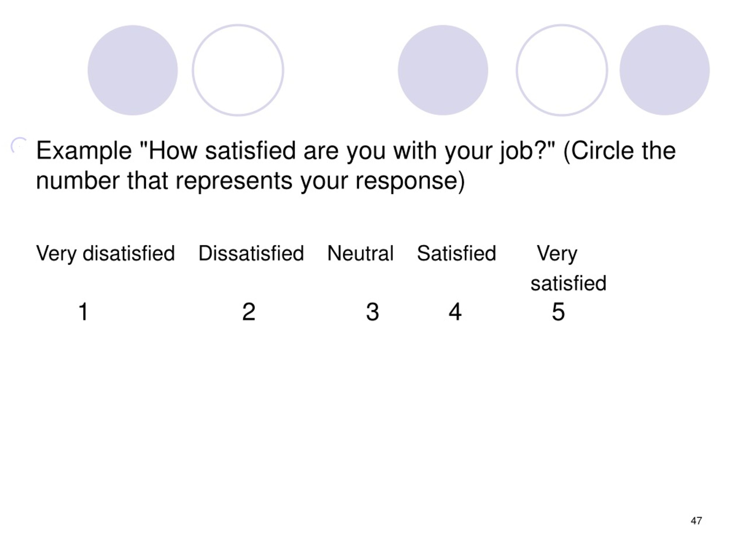The height and width of the screenshot is (560, 747).
Task: Click the second hollow outlined circle
Action: [x=562, y=70]
